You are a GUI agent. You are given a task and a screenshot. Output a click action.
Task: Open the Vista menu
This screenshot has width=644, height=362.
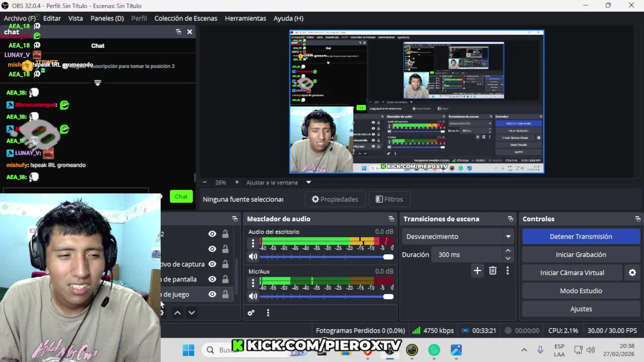click(75, 18)
